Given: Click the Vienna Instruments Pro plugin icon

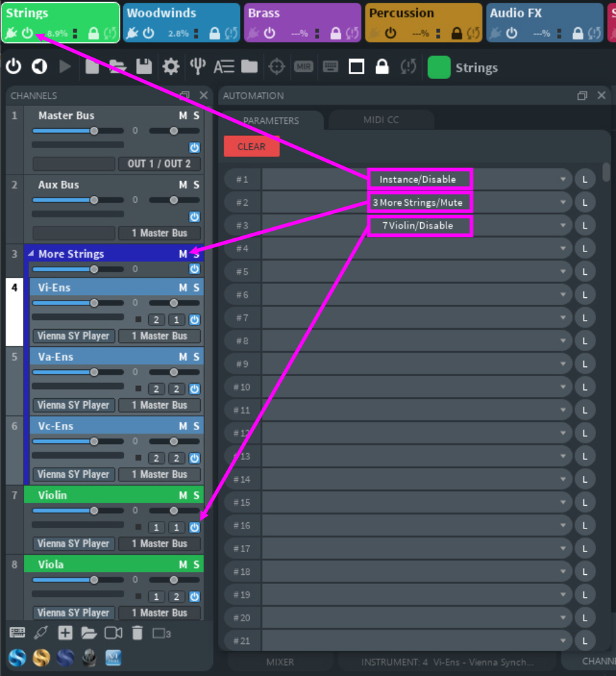Looking at the screenshot, I should point(114,657).
